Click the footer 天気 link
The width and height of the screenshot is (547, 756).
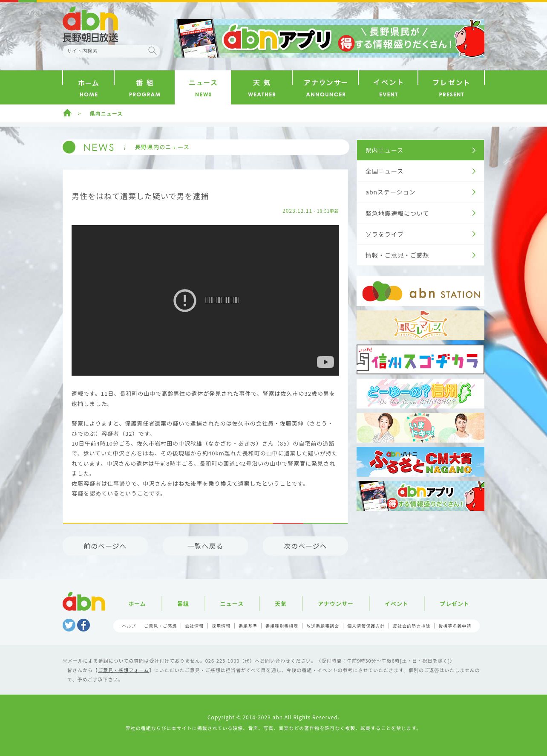281,604
